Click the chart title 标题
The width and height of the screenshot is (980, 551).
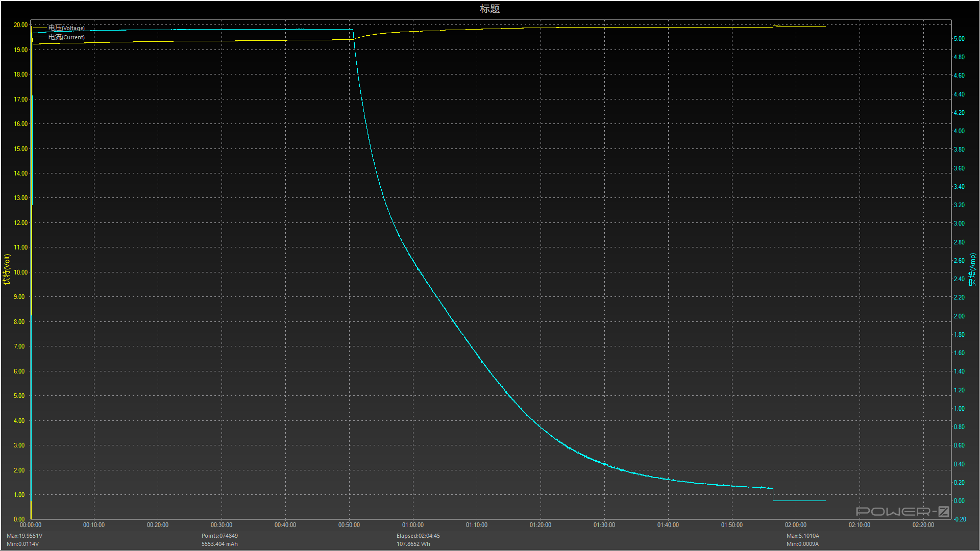click(489, 9)
